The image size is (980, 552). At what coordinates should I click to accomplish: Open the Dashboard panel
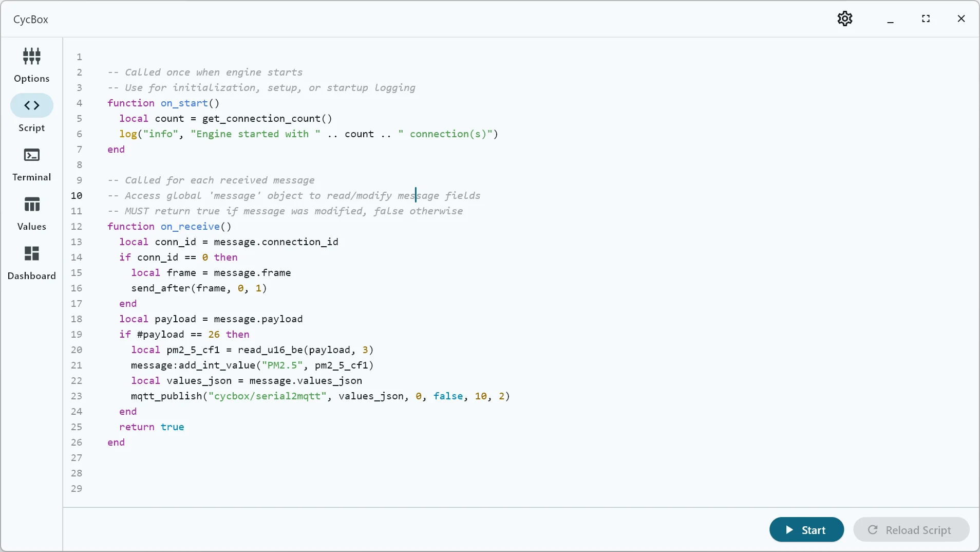[32, 263]
